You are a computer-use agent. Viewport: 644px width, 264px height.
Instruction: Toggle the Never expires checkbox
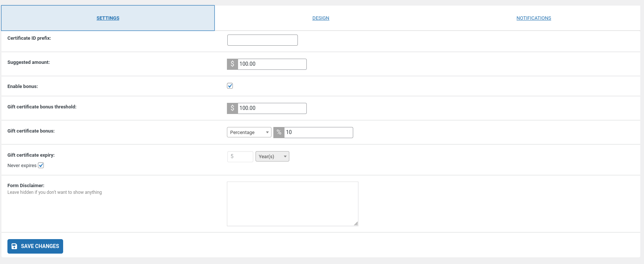tap(41, 165)
